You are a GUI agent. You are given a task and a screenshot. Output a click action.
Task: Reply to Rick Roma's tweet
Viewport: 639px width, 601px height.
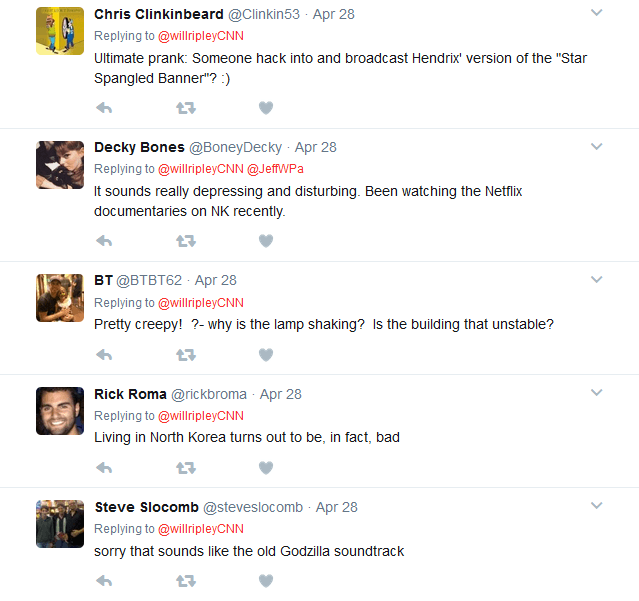click(103, 467)
